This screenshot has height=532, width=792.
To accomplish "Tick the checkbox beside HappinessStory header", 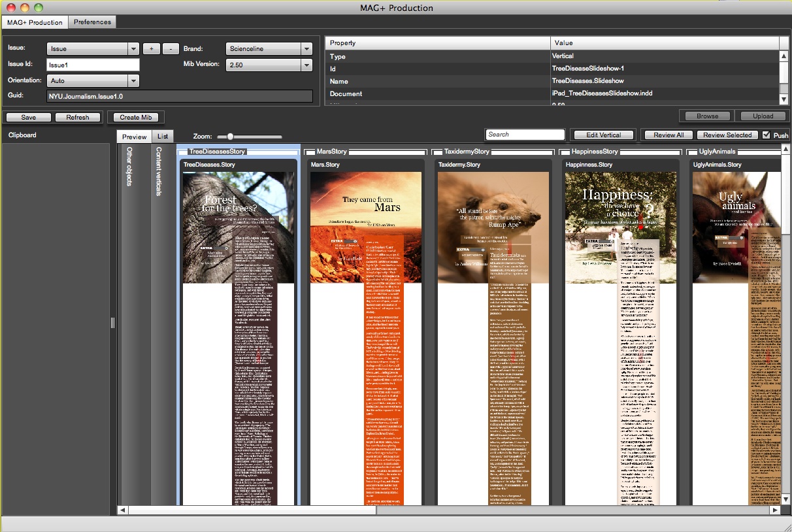I will click(x=565, y=152).
